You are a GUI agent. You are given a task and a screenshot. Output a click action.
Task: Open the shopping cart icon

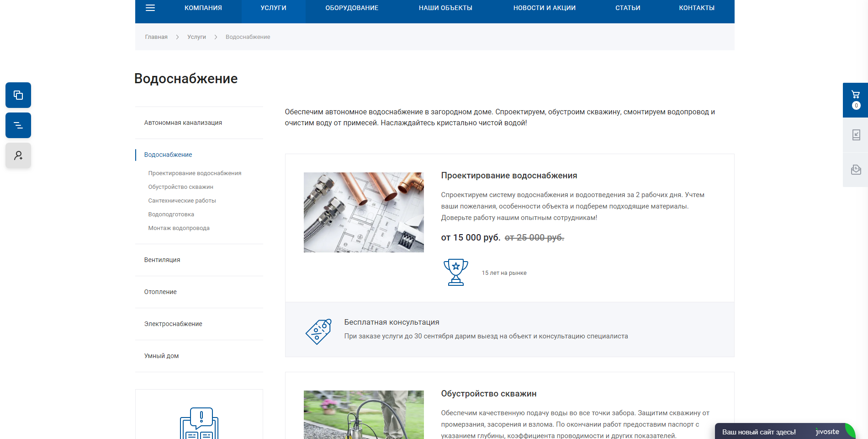(856, 95)
